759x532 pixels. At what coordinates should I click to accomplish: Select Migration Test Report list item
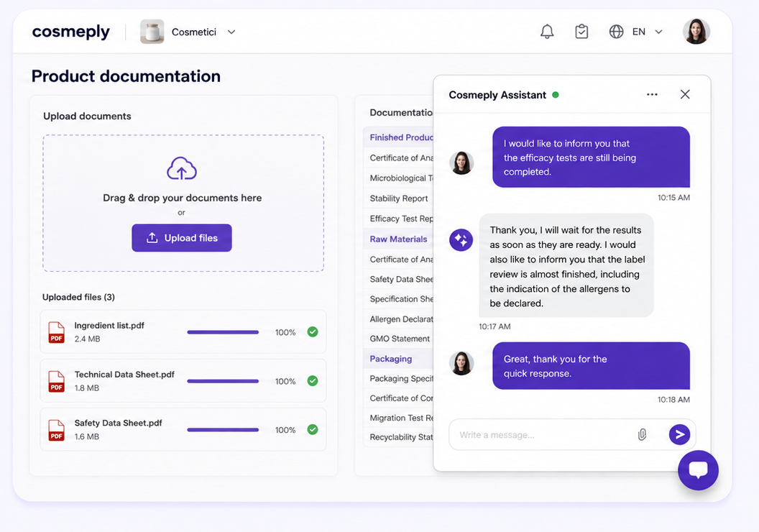(398, 418)
